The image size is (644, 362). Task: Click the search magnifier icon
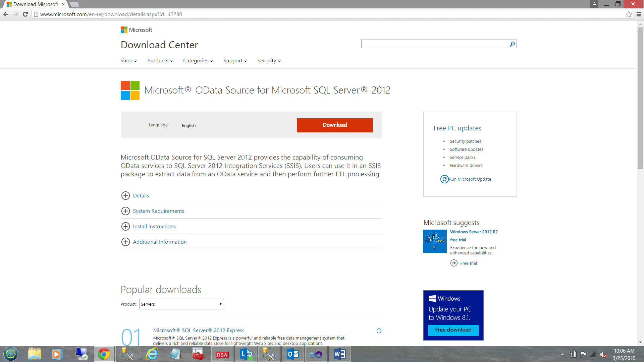point(512,44)
